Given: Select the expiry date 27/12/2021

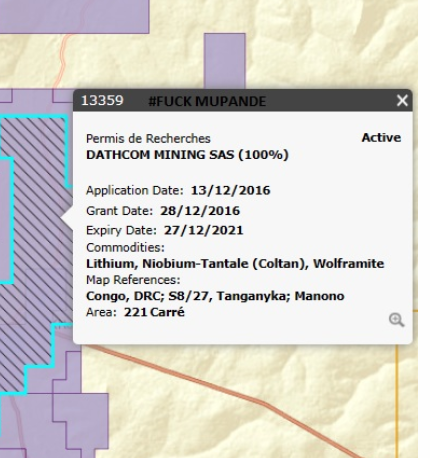Looking at the screenshot, I should tap(203, 230).
